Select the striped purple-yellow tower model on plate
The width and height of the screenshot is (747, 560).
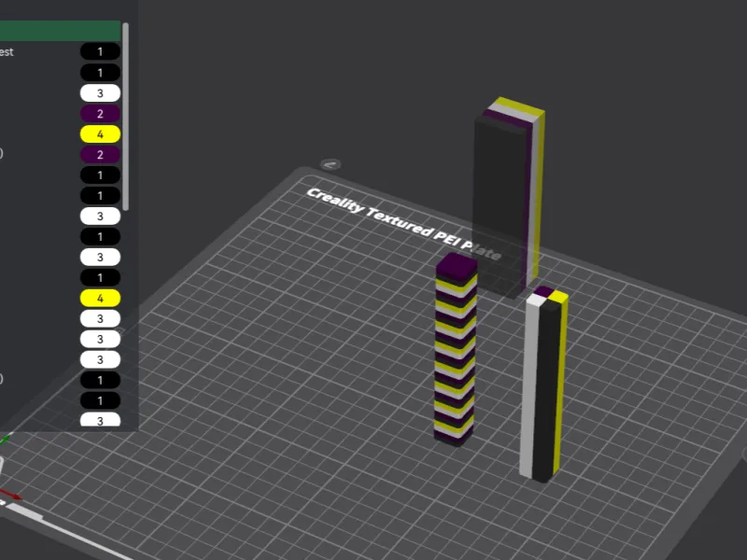pos(455,350)
